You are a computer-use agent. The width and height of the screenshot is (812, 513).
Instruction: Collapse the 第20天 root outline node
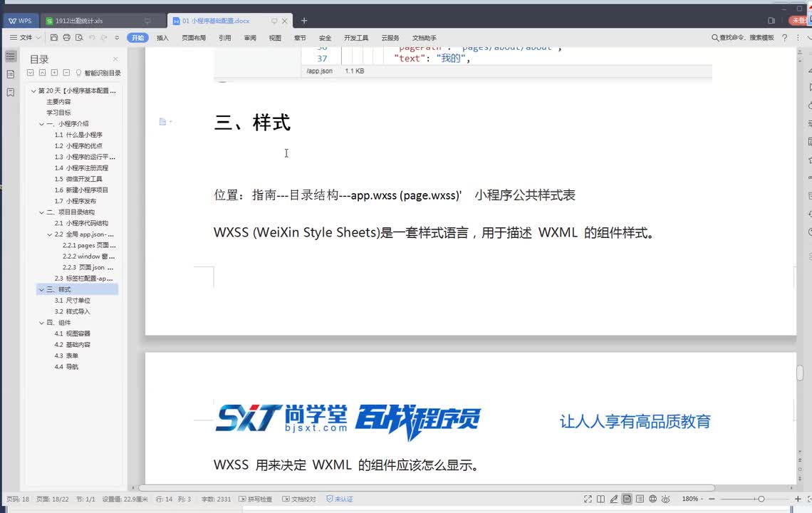tap(33, 90)
